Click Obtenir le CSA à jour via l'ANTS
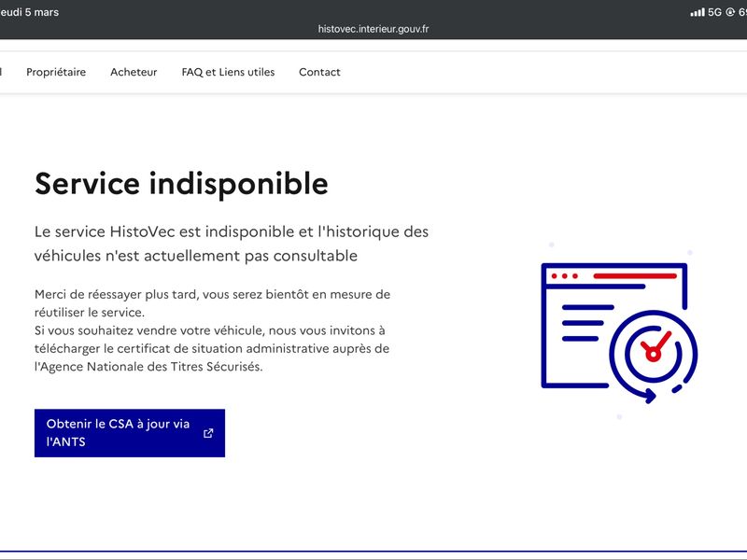This screenshot has width=747, height=560. pyautogui.click(x=130, y=433)
